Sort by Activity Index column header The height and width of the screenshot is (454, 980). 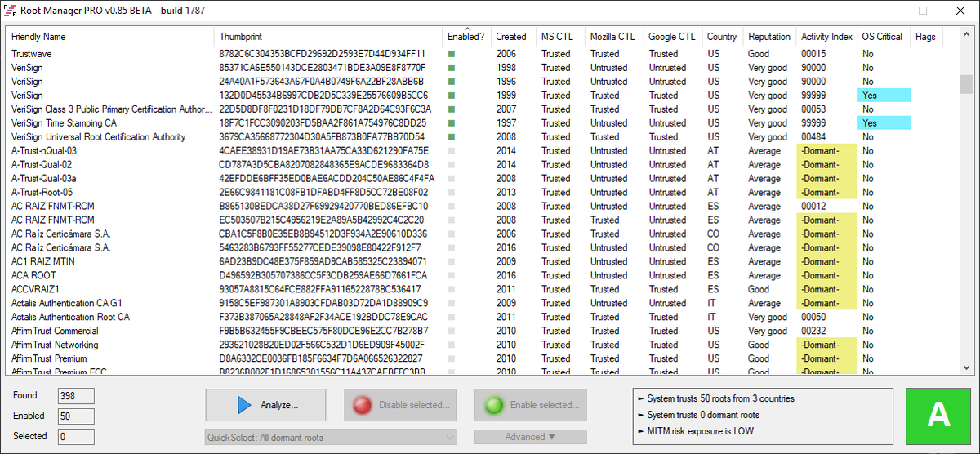pos(827,37)
